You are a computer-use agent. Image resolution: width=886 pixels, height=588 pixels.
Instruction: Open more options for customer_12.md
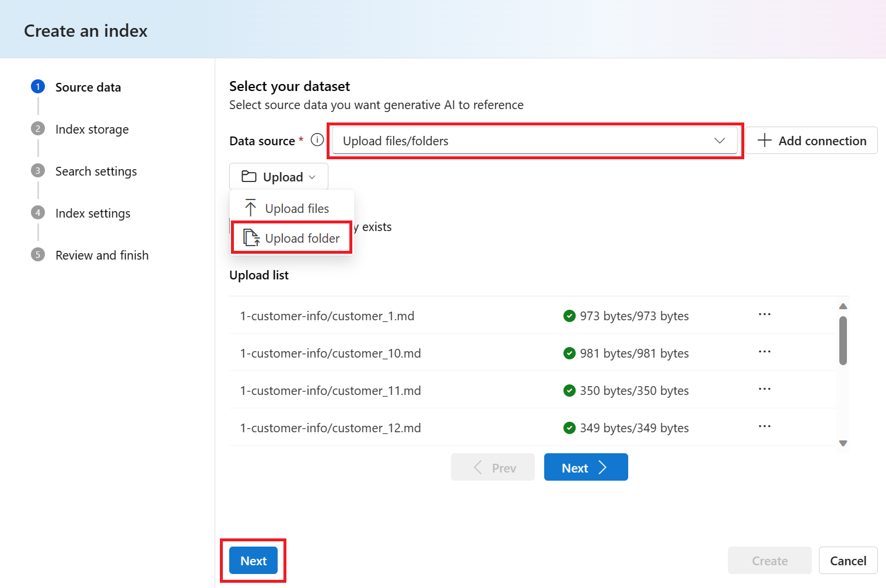tap(765, 426)
